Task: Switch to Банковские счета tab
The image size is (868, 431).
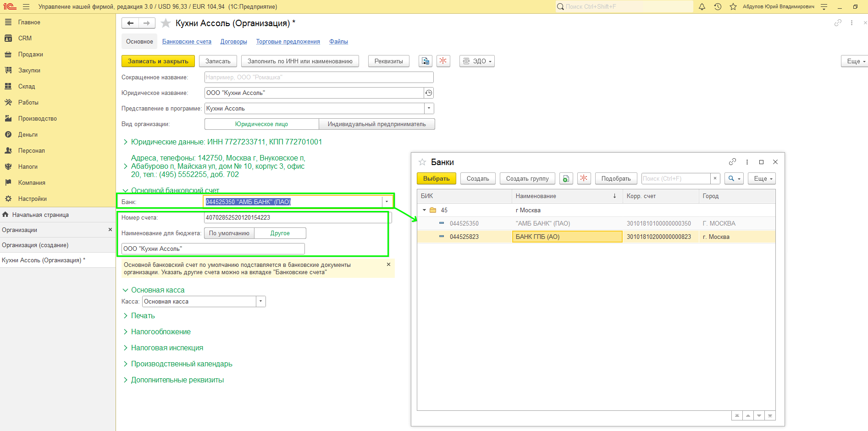Action: (187, 42)
